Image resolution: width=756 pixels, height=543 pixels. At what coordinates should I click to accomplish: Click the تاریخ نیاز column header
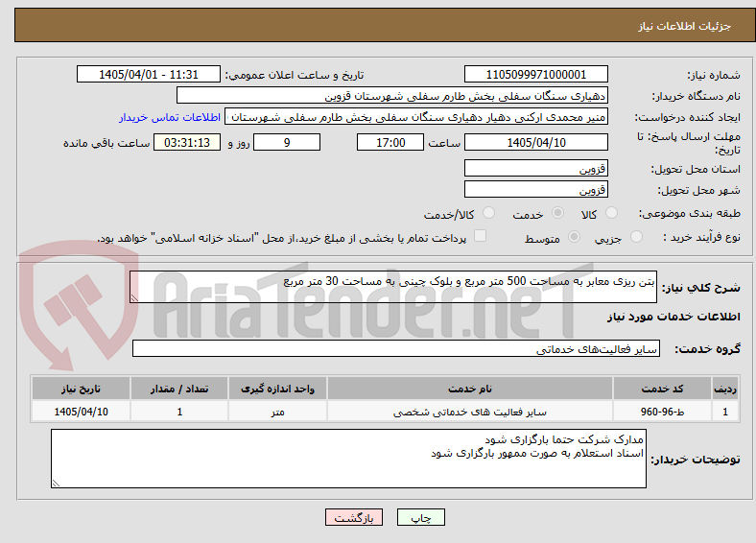point(81,389)
